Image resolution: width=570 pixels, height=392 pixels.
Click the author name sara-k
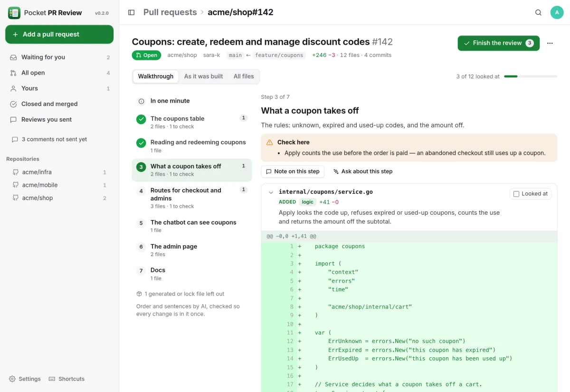point(211,55)
